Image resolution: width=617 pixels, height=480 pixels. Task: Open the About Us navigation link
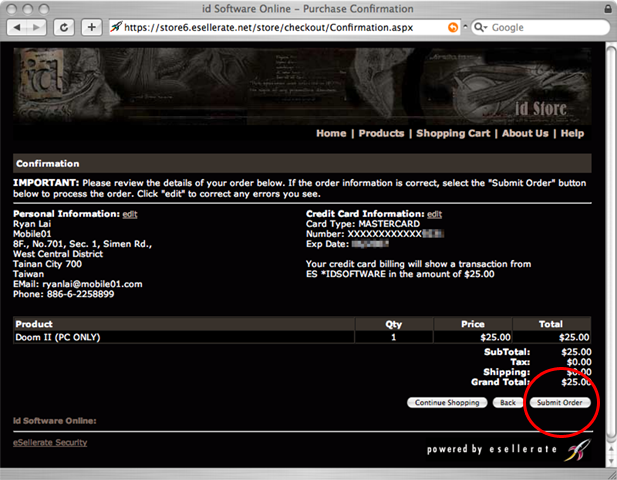click(525, 133)
